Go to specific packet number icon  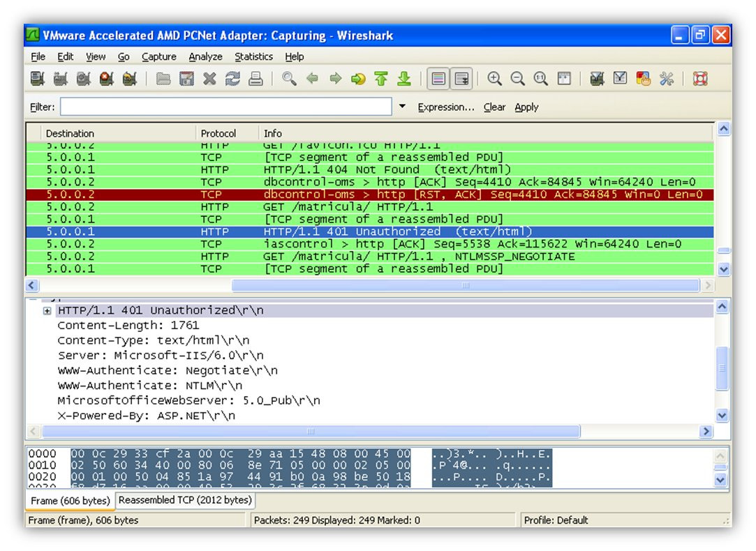point(358,79)
